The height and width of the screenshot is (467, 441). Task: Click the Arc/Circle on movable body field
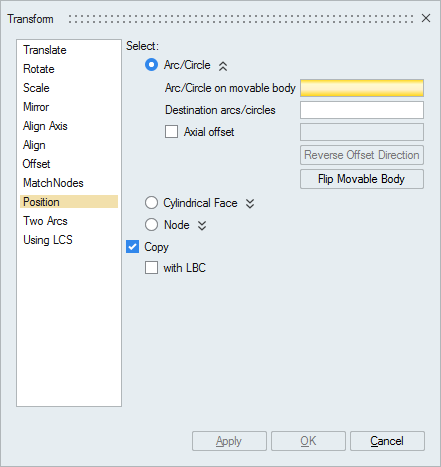click(362, 88)
